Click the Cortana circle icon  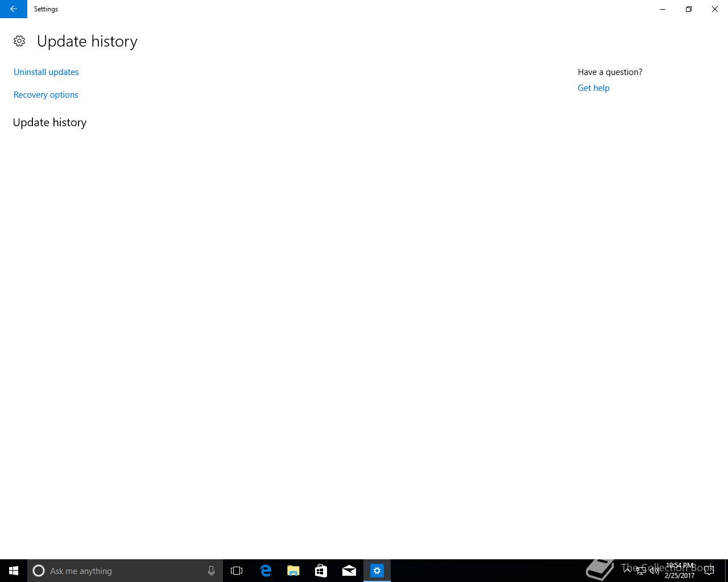coord(39,571)
